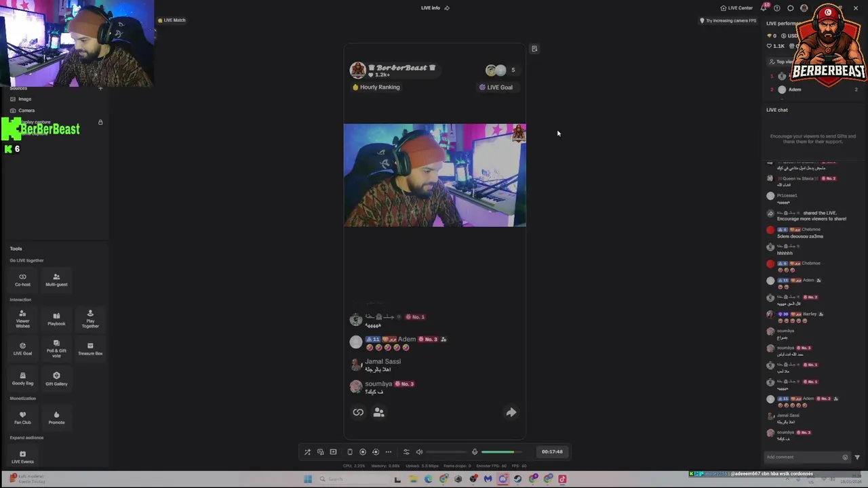Click the LIVE Match button
The height and width of the screenshot is (488, 868).
[172, 20]
